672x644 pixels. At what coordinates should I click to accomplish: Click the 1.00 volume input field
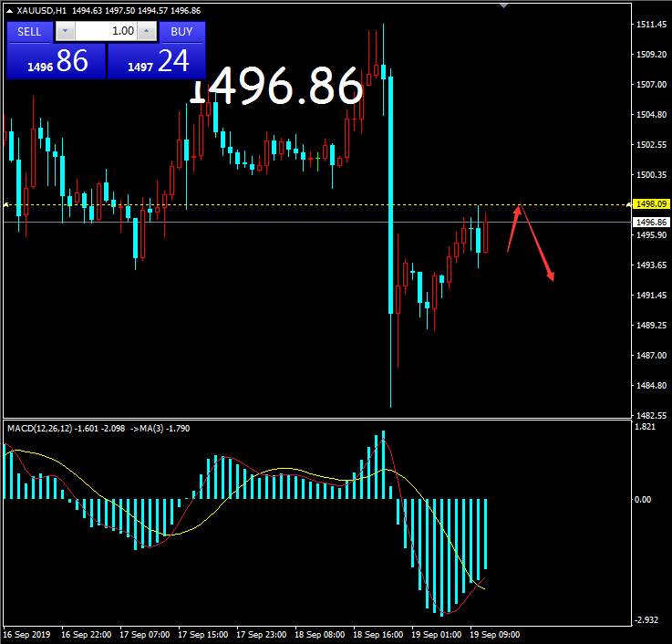point(107,31)
